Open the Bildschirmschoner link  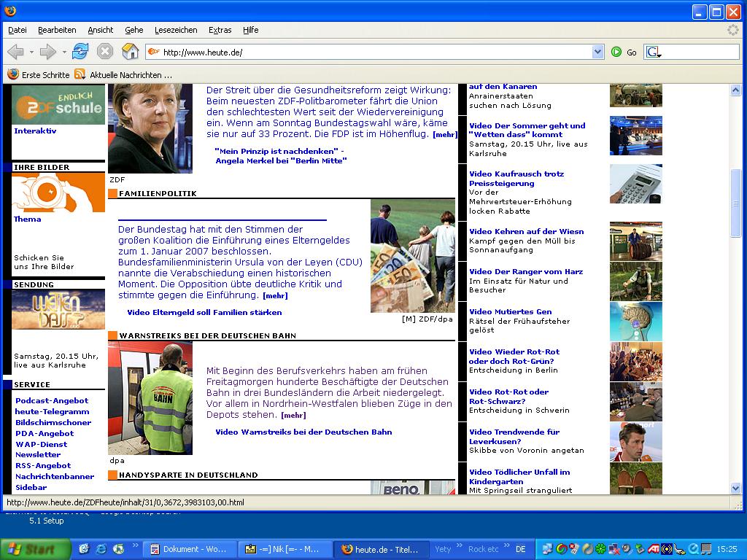pos(53,423)
